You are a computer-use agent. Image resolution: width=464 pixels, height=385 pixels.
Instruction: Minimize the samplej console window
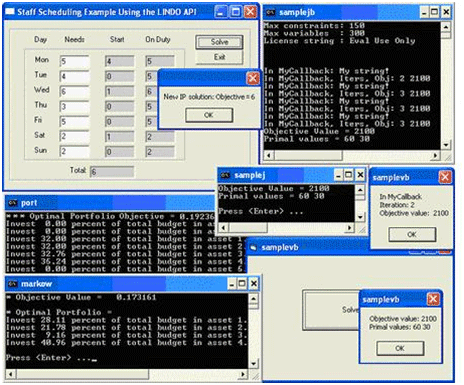pyautogui.click(x=338, y=175)
